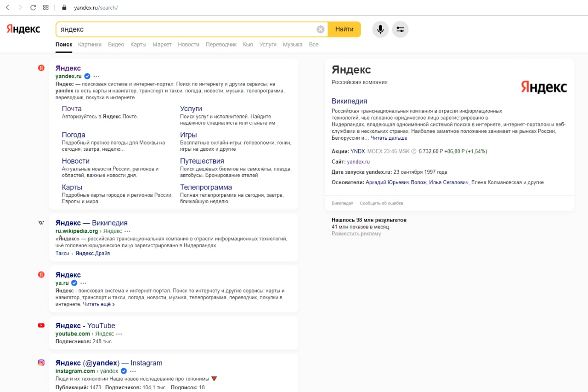Open the Погода sitelink
Image resolution: width=588 pixels, height=392 pixels.
pos(73,135)
